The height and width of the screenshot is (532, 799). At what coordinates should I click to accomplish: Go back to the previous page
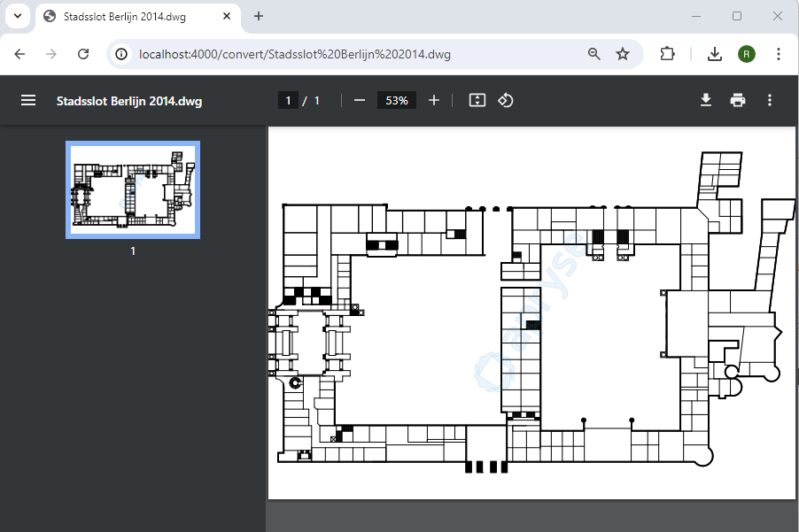tap(19, 54)
